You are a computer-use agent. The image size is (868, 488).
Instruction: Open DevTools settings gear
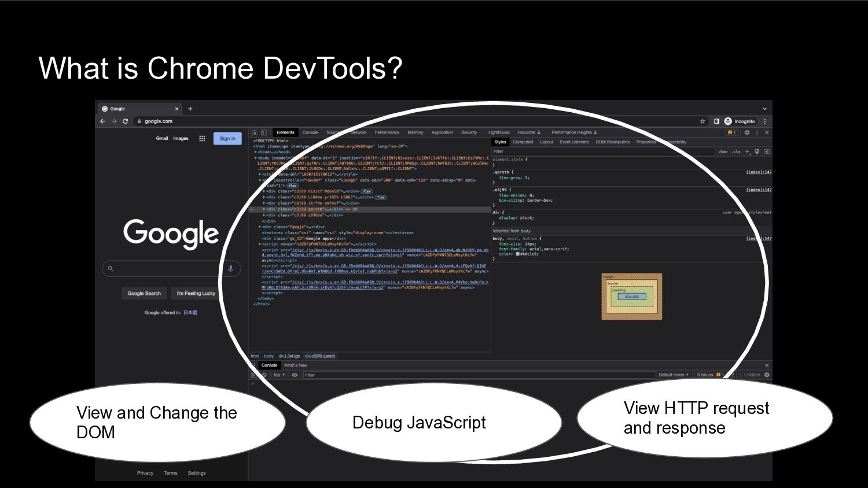746,132
